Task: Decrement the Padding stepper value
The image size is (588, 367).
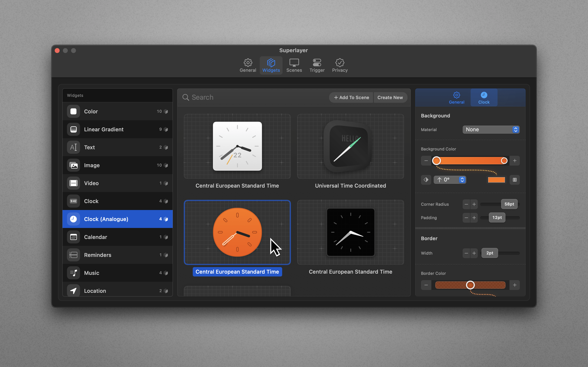Action: click(466, 217)
